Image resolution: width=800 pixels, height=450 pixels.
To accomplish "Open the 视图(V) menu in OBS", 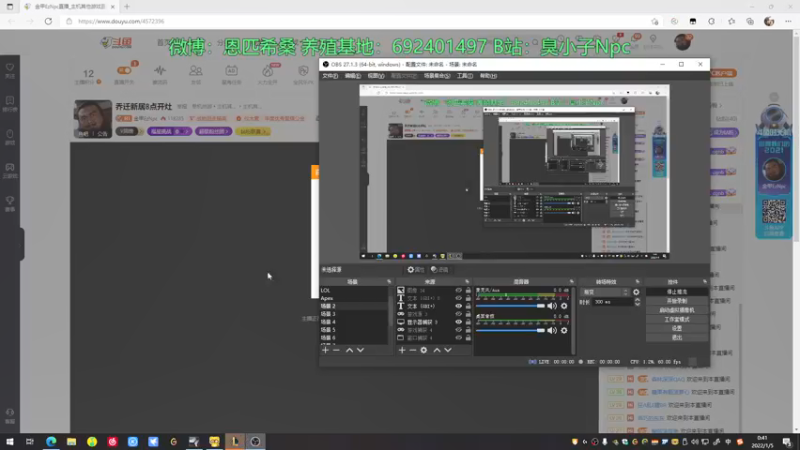I will (x=376, y=76).
